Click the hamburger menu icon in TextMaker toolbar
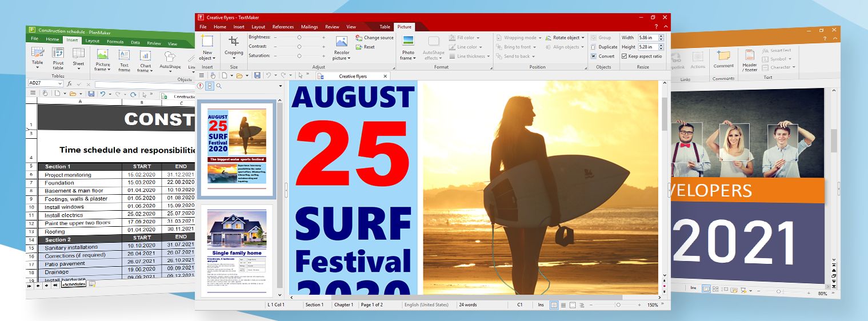This screenshot has height=321, width=868. pyautogui.click(x=202, y=75)
